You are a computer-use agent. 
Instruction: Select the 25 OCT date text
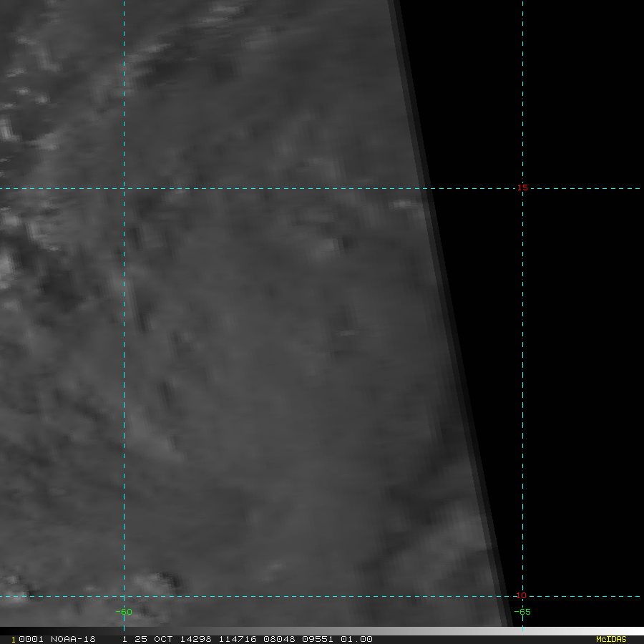click(154, 639)
